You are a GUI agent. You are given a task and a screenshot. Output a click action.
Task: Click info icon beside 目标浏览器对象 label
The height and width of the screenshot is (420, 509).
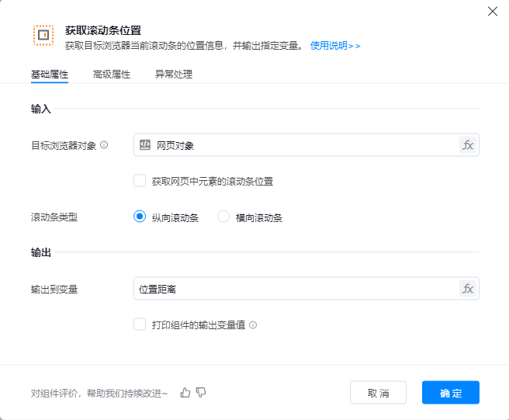104,145
